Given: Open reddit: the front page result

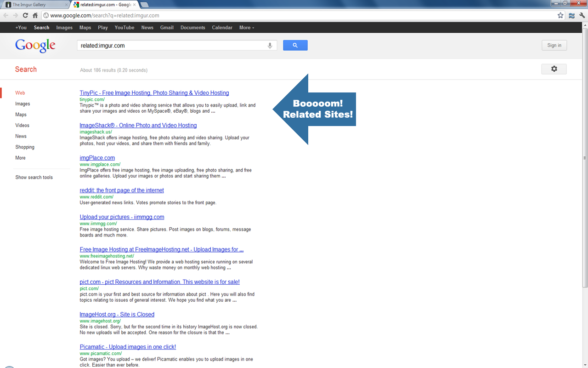Looking at the screenshot, I should (x=122, y=190).
